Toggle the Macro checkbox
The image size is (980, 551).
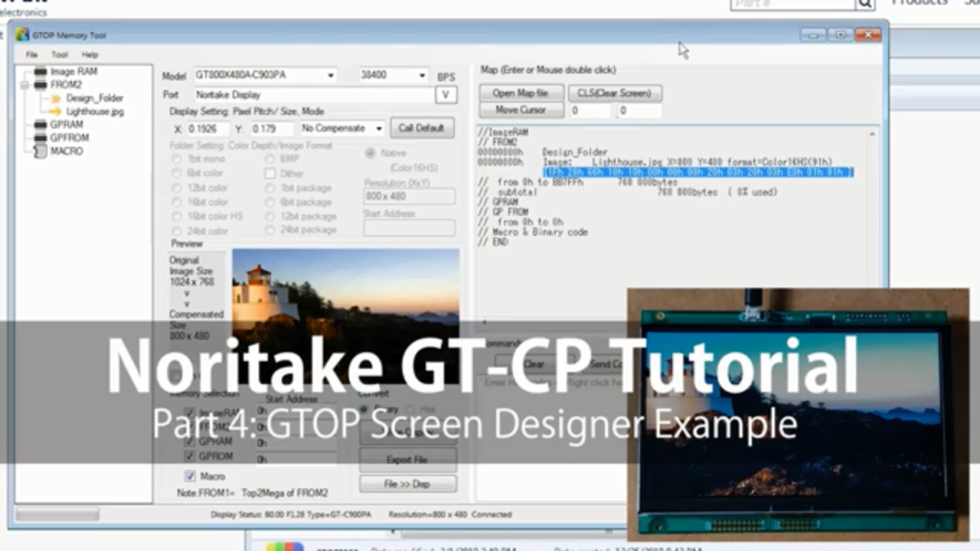pyautogui.click(x=190, y=477)
